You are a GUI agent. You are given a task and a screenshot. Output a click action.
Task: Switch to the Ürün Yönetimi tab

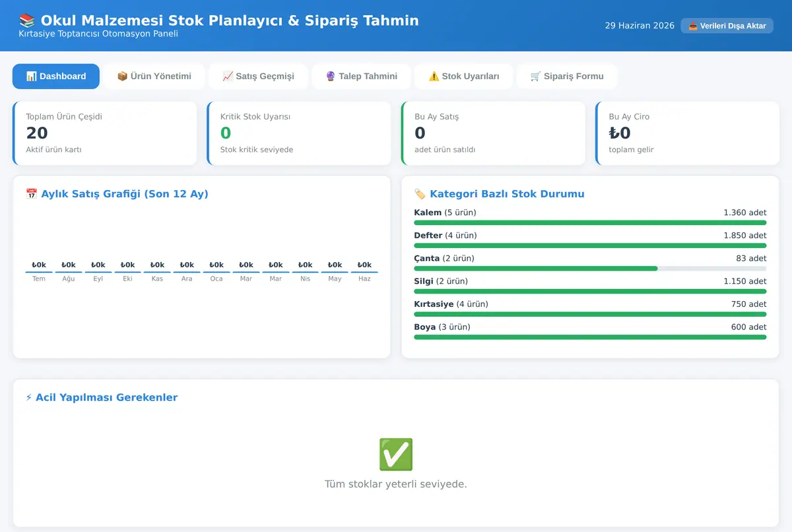154,76
